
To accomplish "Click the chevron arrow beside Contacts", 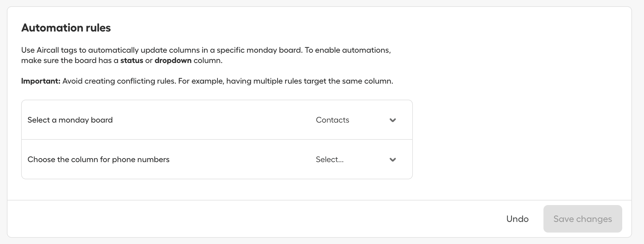I will [392, 120].
